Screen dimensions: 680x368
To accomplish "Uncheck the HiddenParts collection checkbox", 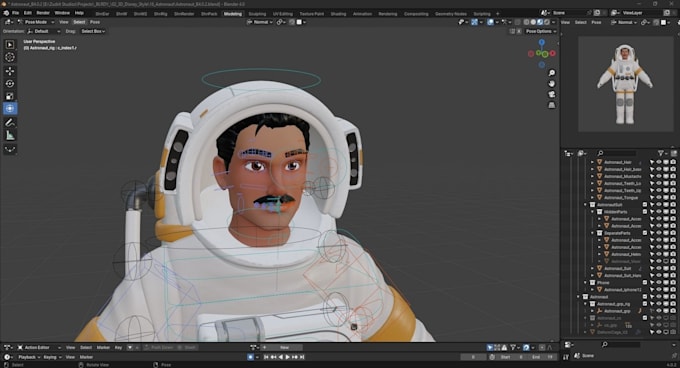I will [x=645, y=212].
